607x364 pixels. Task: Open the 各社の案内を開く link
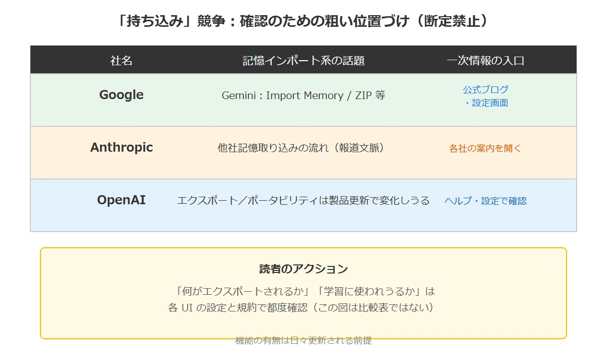tap(486, 149)
